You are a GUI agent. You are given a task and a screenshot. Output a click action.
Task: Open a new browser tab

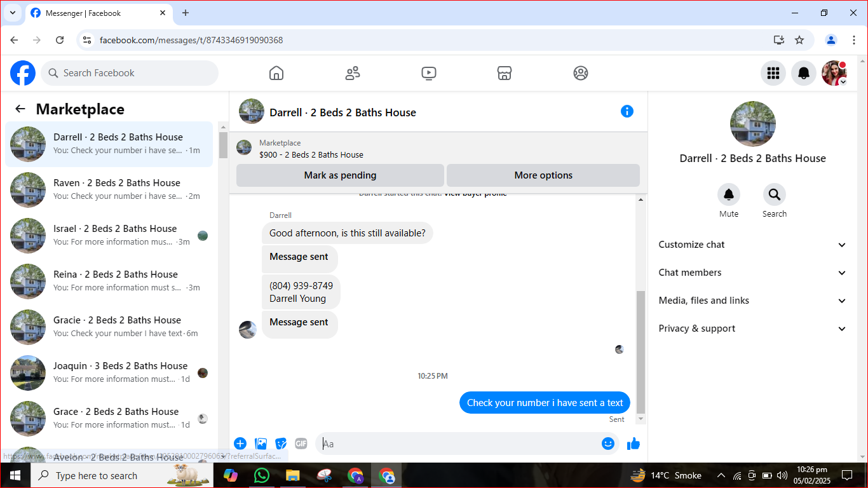pyautogui.click(x=186, y=13)
